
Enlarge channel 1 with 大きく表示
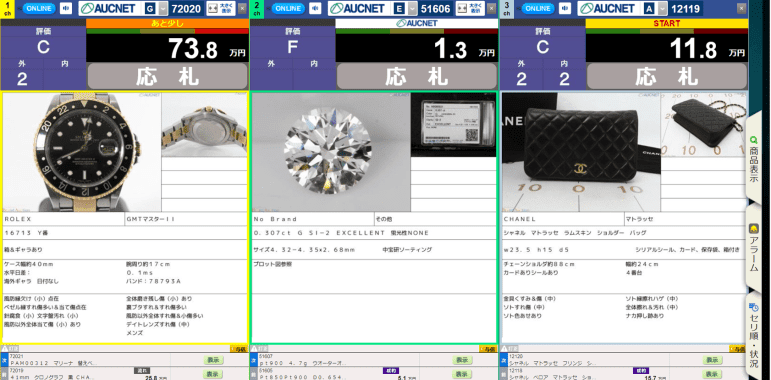click(221, 8)
